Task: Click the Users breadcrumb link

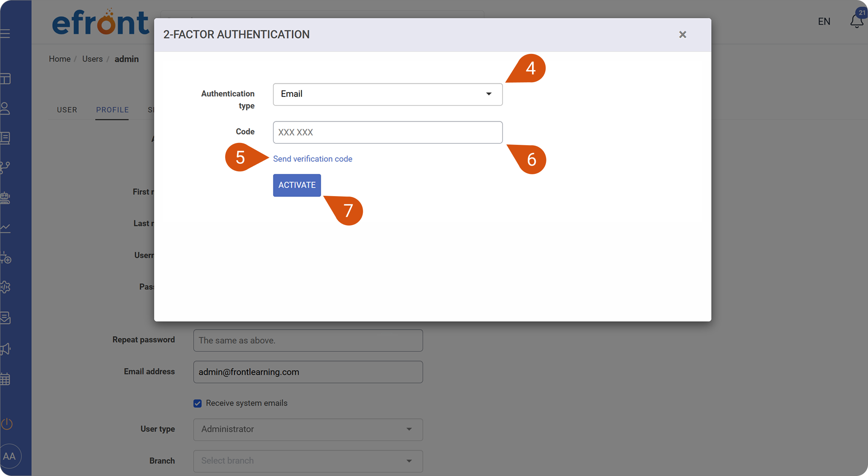Action: tap(92, 59)
